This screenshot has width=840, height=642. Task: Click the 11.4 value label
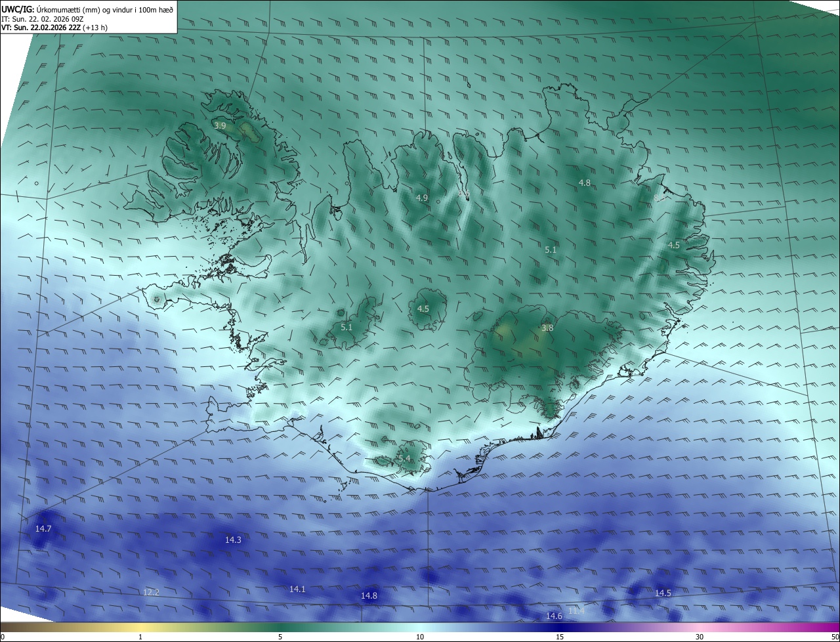tap(576, 610)
